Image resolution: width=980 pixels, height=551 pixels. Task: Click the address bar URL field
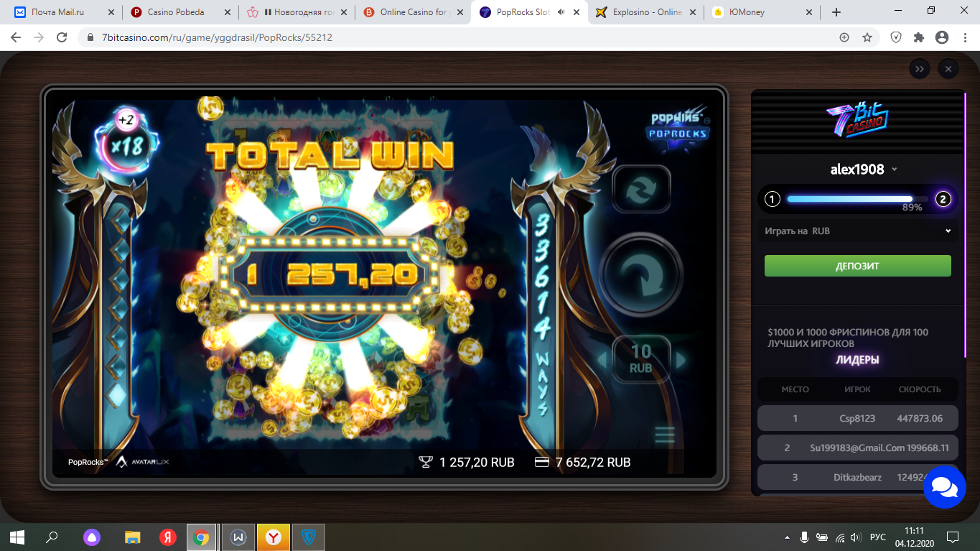point(459,37)
